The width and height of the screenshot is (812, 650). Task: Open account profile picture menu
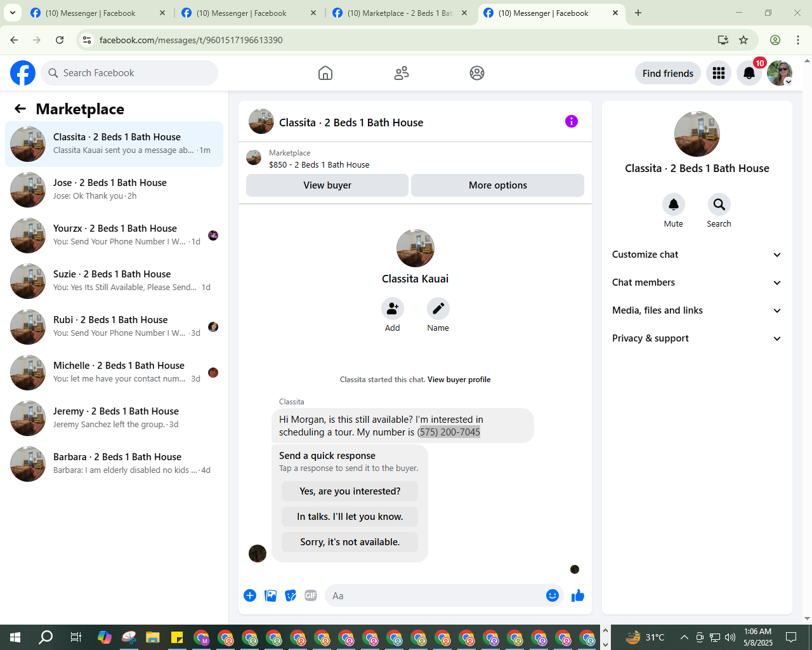[x=780, y=73]
